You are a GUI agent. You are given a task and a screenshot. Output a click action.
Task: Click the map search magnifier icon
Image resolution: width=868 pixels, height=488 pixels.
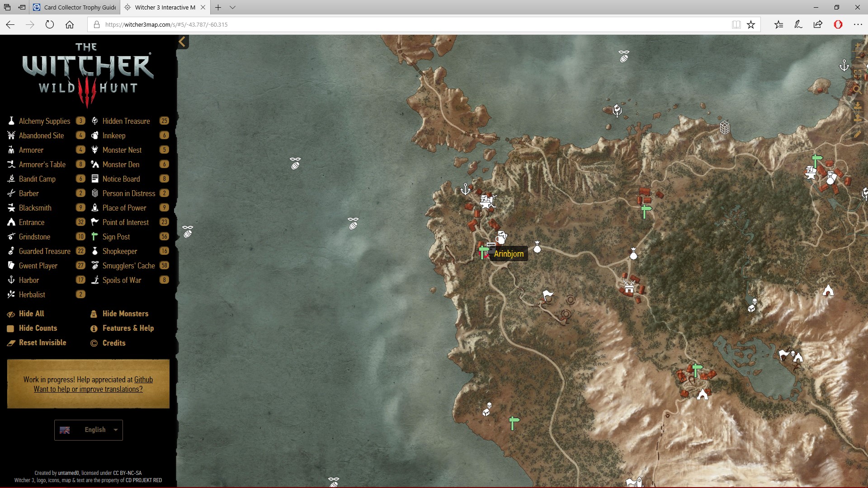858,89
